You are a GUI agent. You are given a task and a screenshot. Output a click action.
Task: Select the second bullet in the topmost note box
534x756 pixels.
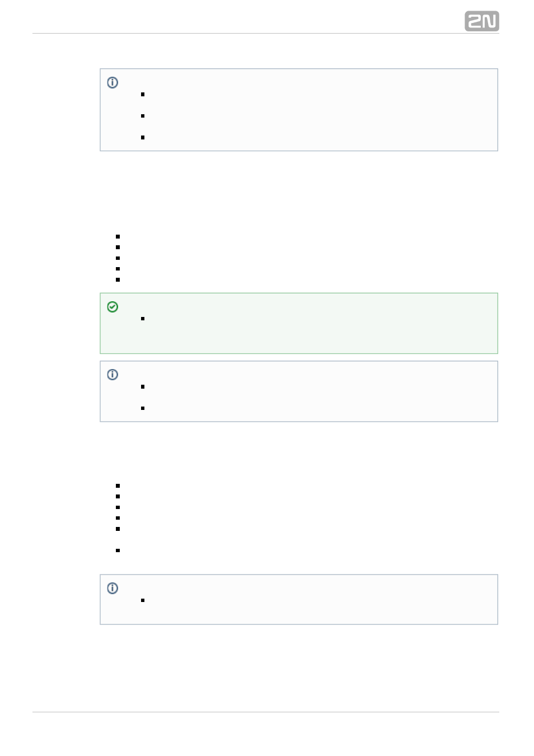click(143, 116)
